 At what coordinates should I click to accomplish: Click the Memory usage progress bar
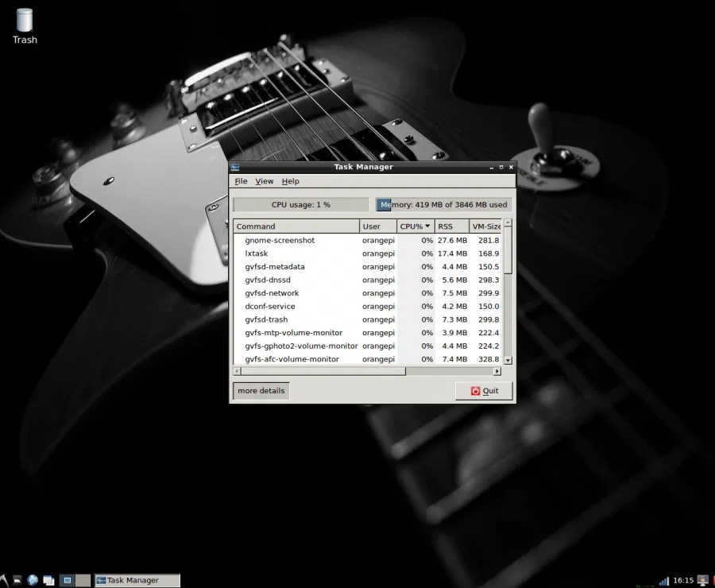[x=443, y=205]
